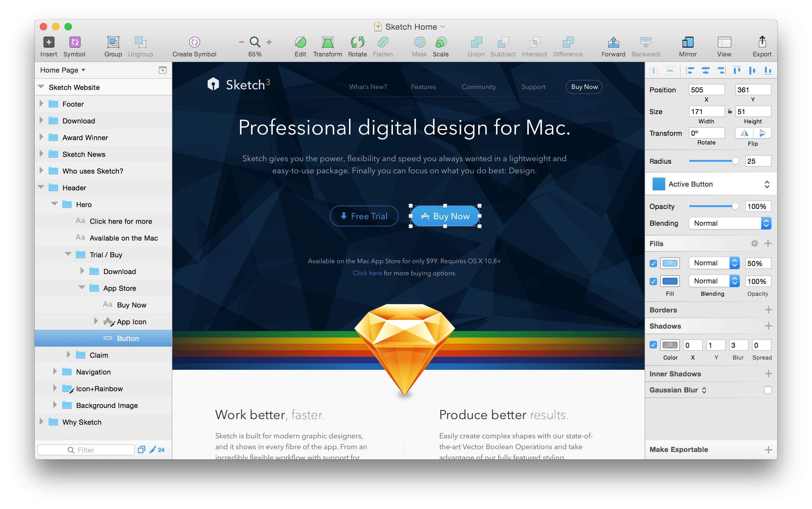Viewport: 812px width, 509px height.
Task: Click the Filter field in the layers panel
Action: point(86,450)
